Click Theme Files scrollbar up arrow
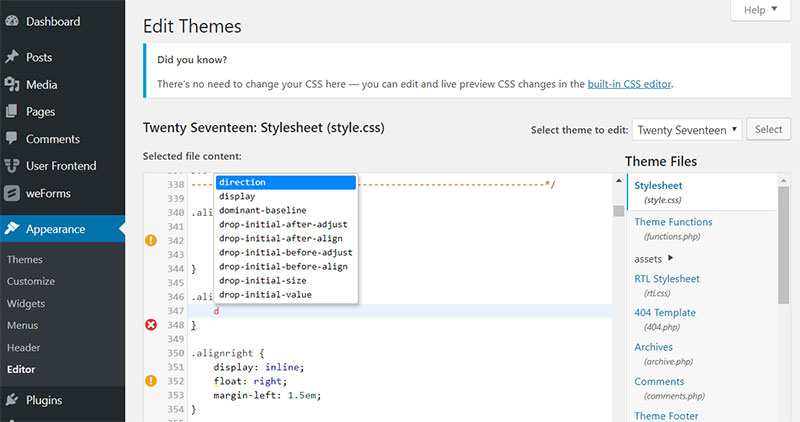 click(784, 181)
